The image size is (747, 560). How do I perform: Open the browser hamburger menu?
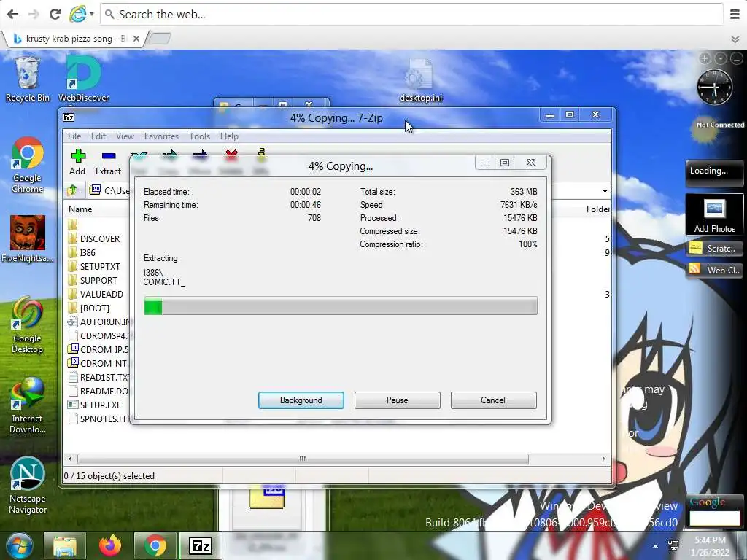pyautogui.click(x=735, y=15)
